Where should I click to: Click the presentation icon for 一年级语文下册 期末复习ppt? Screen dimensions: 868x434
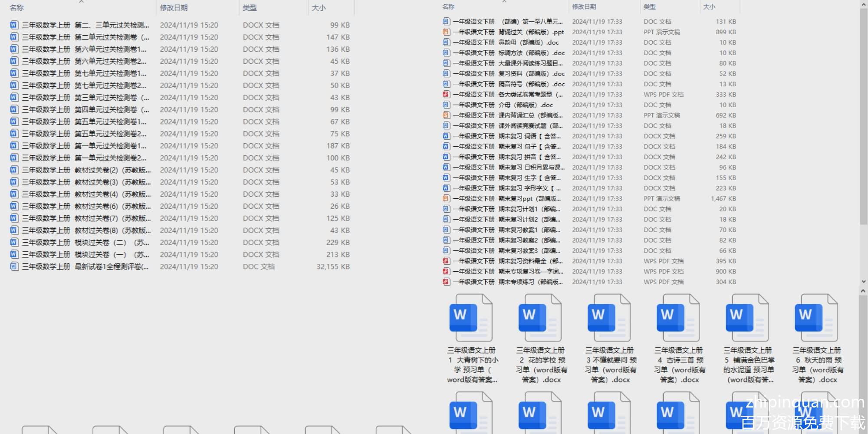446,198
